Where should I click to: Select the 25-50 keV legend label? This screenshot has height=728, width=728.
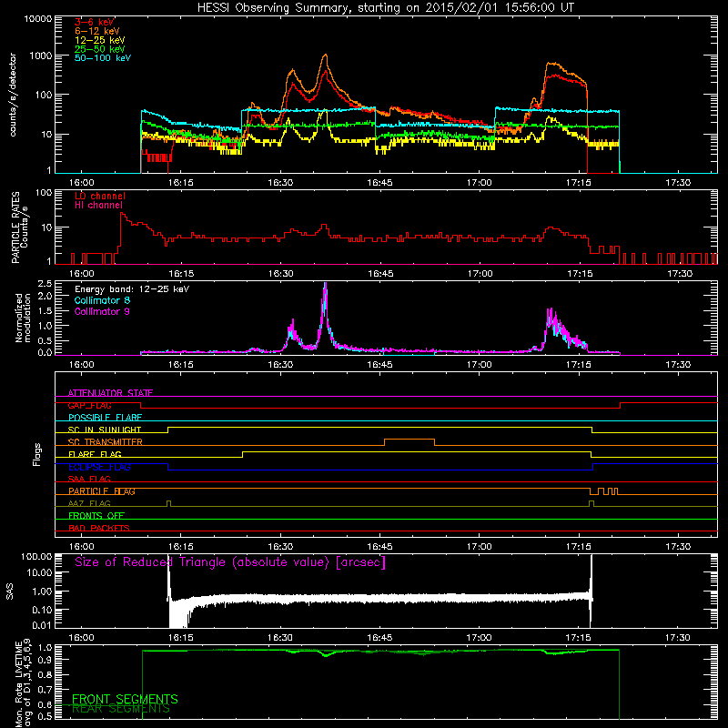99,49
